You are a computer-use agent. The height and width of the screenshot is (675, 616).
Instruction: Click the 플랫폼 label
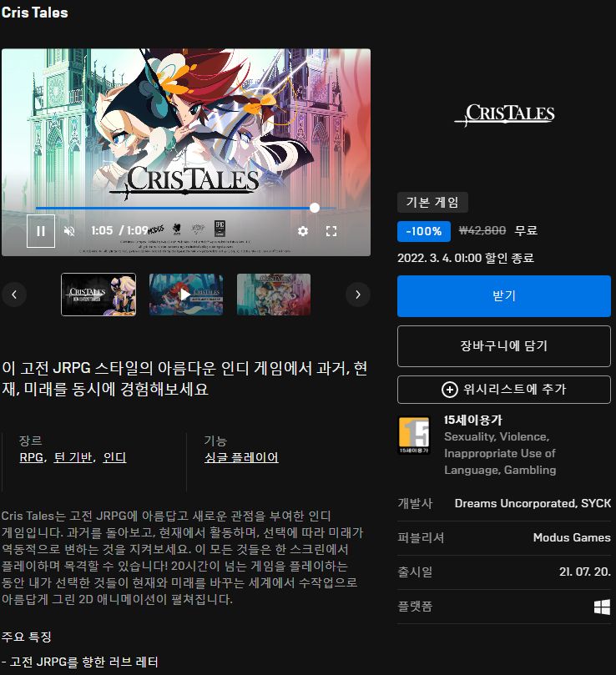coord(415,607)
